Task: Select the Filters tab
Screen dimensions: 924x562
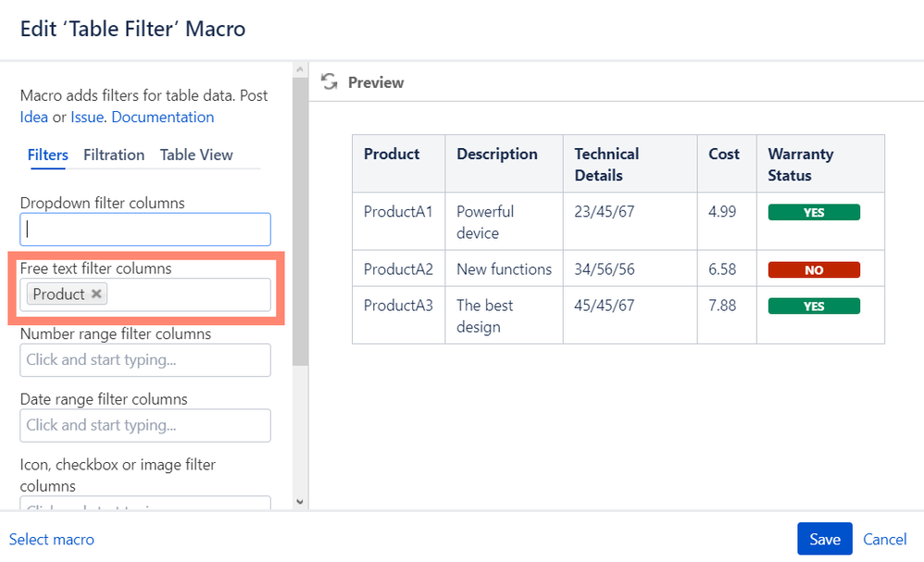Action: (47, 155)
